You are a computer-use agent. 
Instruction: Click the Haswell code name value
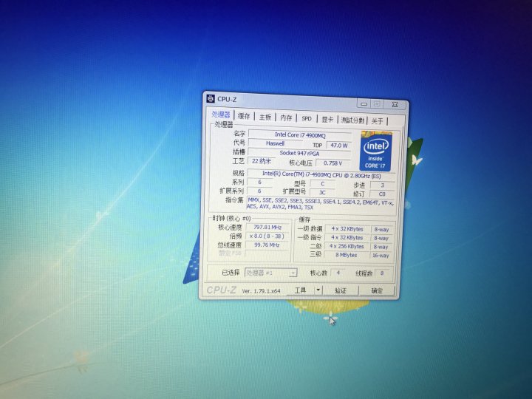point(275,143)
